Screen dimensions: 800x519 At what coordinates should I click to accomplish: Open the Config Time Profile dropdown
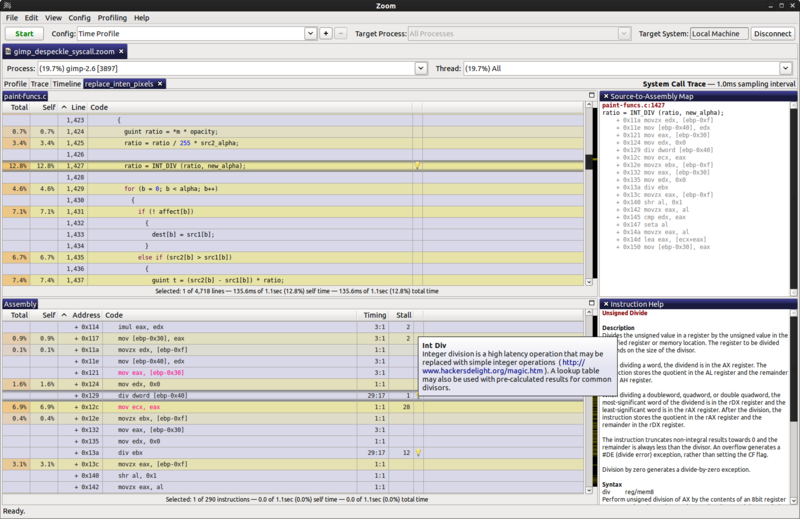[x=310, y=34]
